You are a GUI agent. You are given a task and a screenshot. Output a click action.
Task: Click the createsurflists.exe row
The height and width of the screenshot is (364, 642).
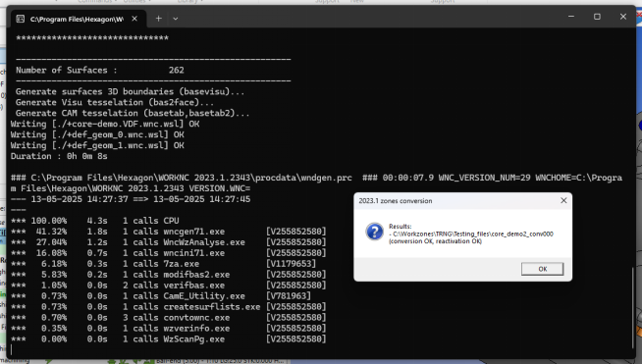[168, 307]
